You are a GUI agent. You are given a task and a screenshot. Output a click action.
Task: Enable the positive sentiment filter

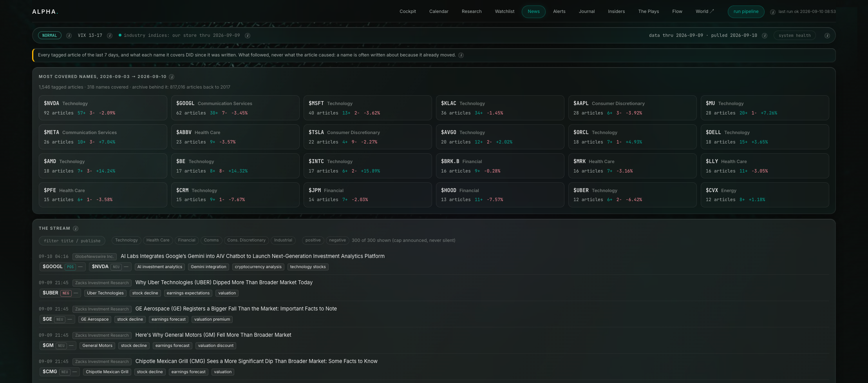pos(313,240)
